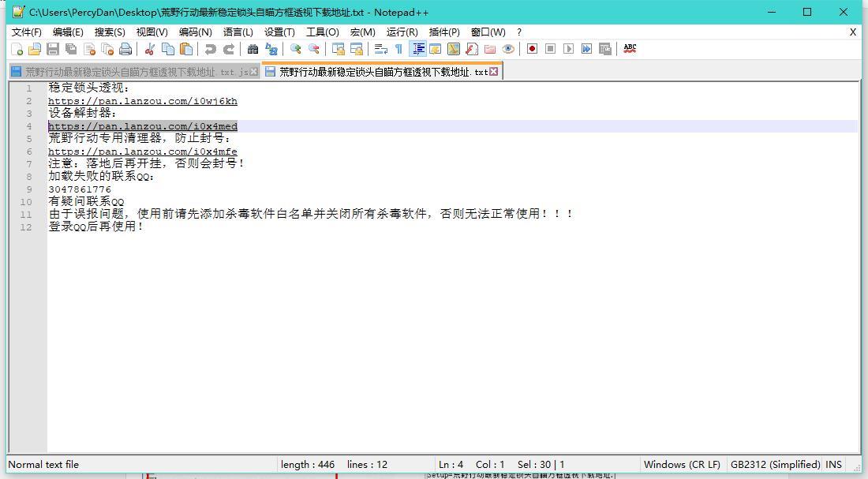The image size is (868, 479).
Task: Toggle word wrap toolbar icon
Action: (x=381, y=49)
